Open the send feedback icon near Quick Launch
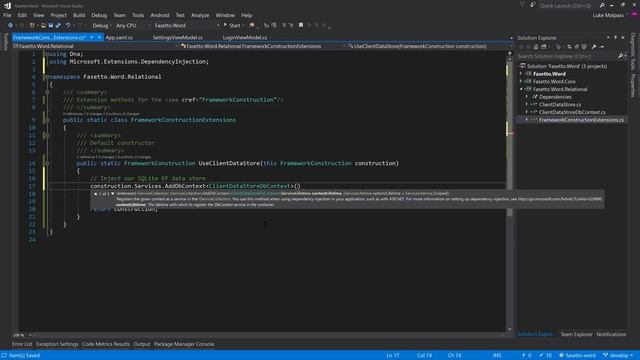 click(x=533, y=5)
